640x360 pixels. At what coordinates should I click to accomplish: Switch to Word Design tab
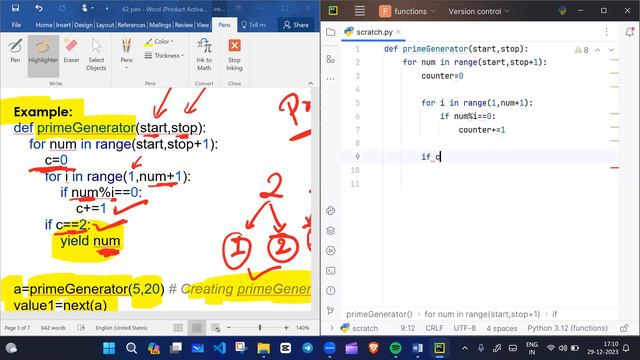tap(83, 25)
